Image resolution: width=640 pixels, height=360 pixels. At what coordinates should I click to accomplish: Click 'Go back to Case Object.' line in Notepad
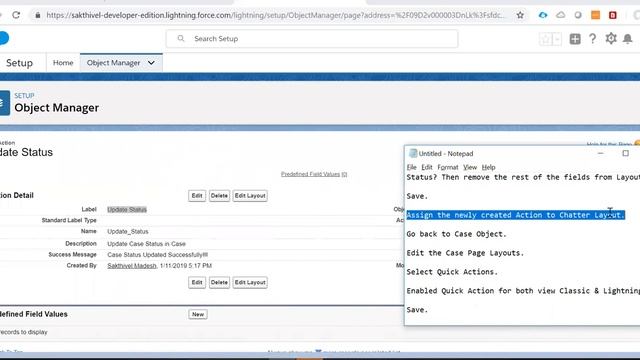coord(456,234)
